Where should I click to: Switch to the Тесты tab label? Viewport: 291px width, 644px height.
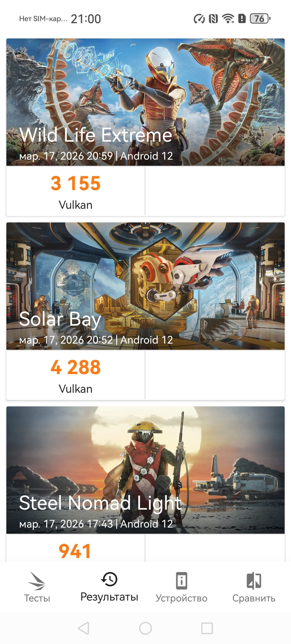37,598
